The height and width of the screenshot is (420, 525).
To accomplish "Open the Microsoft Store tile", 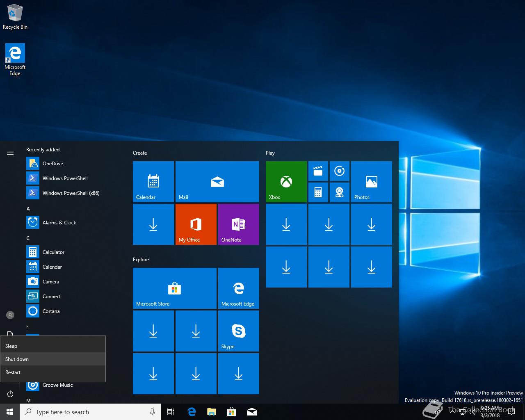I will point(175,288).
